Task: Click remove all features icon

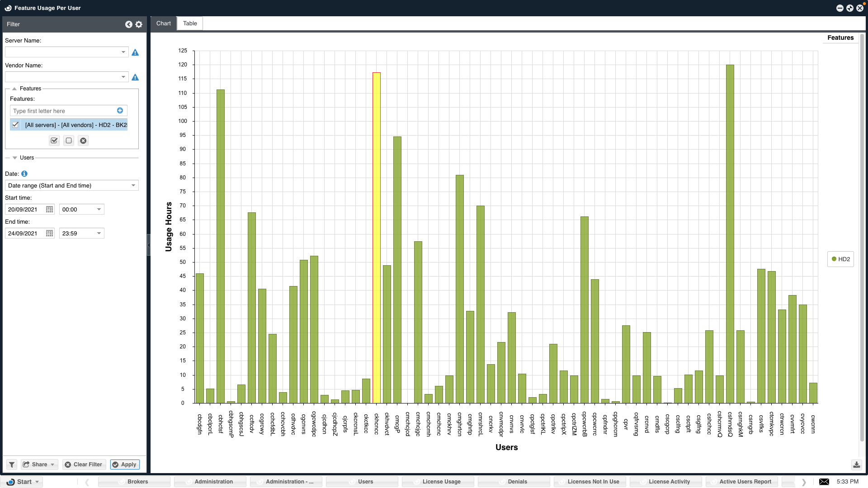Action: click(x=83, y=141)
